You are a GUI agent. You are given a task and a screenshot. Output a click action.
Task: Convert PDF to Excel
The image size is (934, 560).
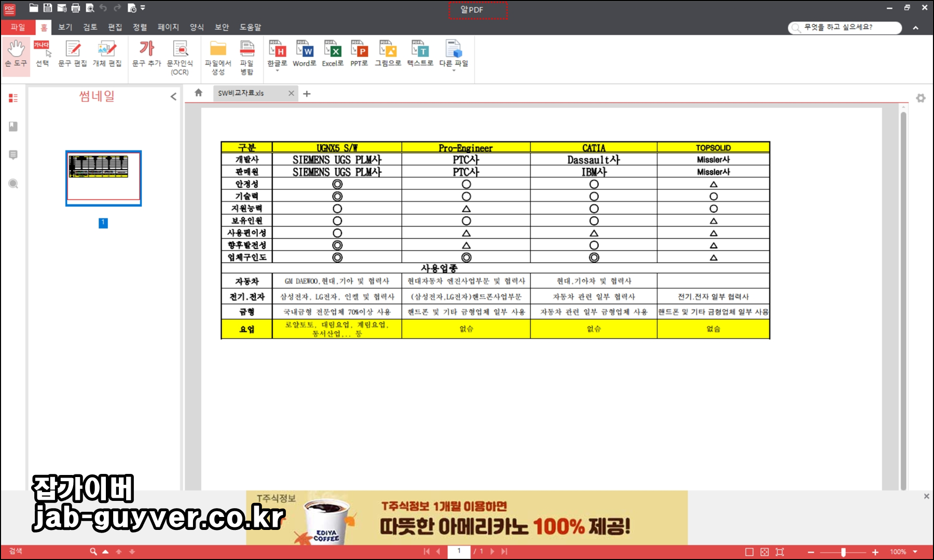[333, 54]
